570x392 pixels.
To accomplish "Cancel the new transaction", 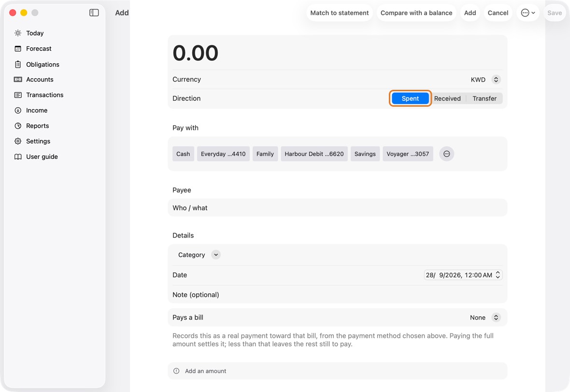I will [x=498, y=13].
